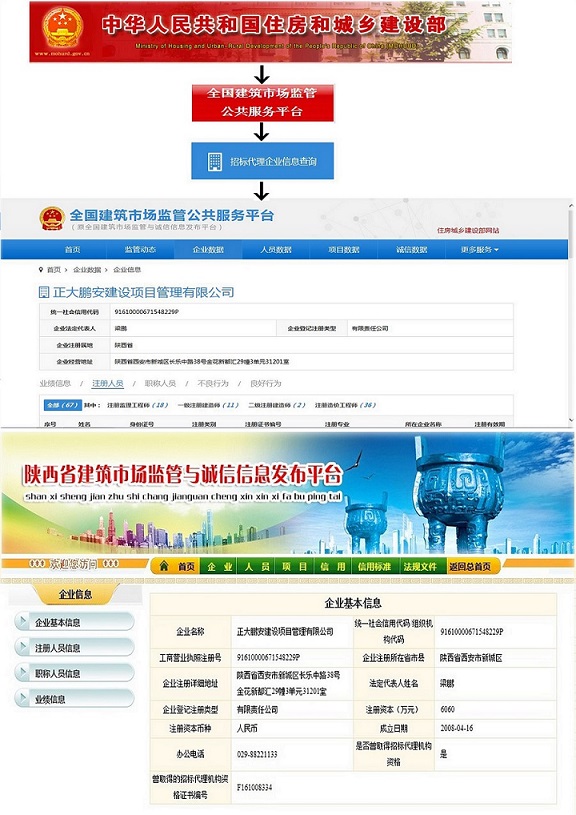Switch to the 良好行为 tab

(266, 384)
